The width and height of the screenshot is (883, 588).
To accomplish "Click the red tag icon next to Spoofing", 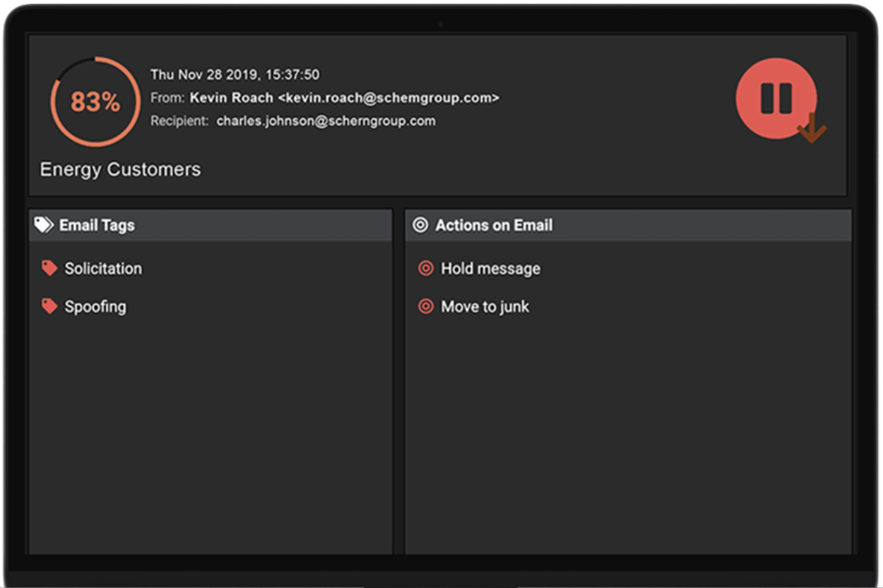I will tap(49, 306).
